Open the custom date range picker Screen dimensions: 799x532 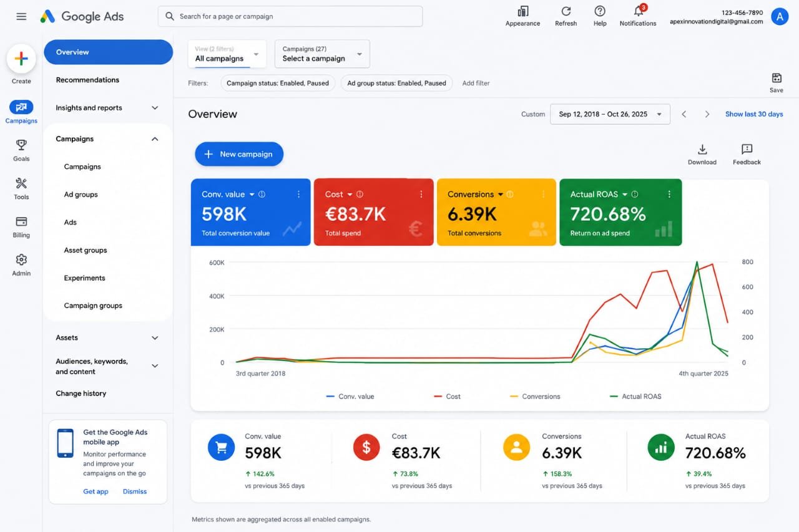click(610, 114)
